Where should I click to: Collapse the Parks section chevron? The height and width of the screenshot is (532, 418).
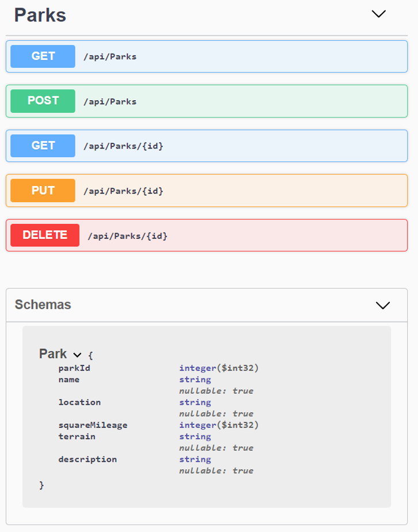point(378,14)
